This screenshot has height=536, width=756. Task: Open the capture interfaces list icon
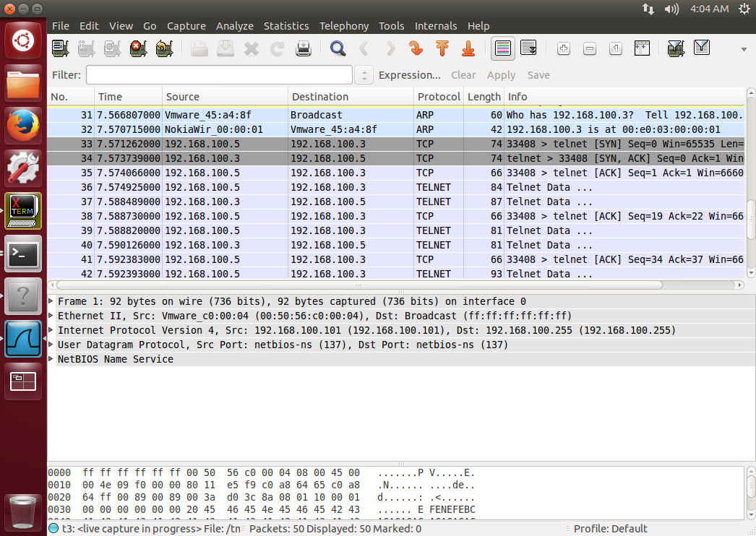click(x=60, y=48)
